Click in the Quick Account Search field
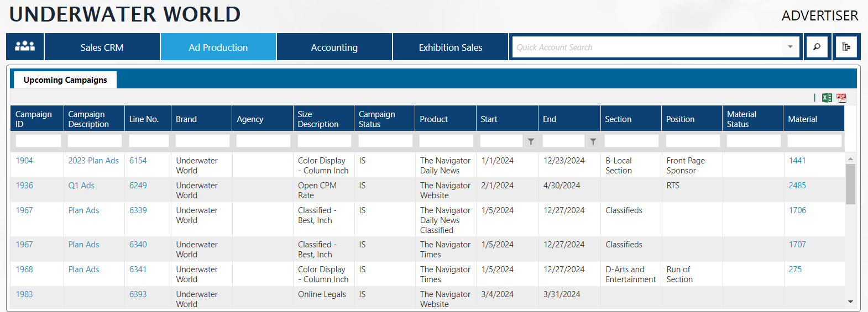Image resolution: width=868 pixels, height=312 pixels. click(x=647, y=47)
